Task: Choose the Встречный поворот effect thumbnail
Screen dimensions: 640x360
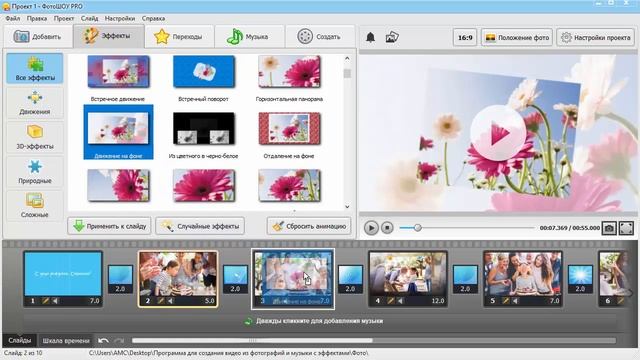Action: click(x=204, y=72)
